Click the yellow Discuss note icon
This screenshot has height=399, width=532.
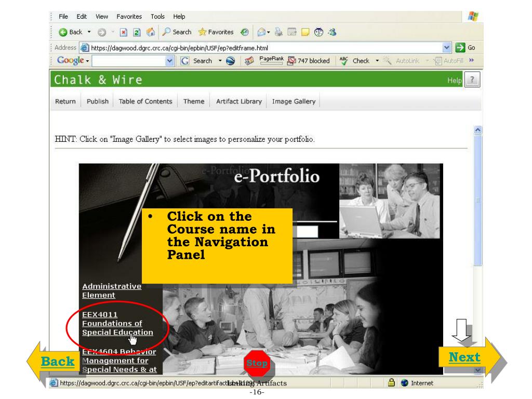pos(305,32)
